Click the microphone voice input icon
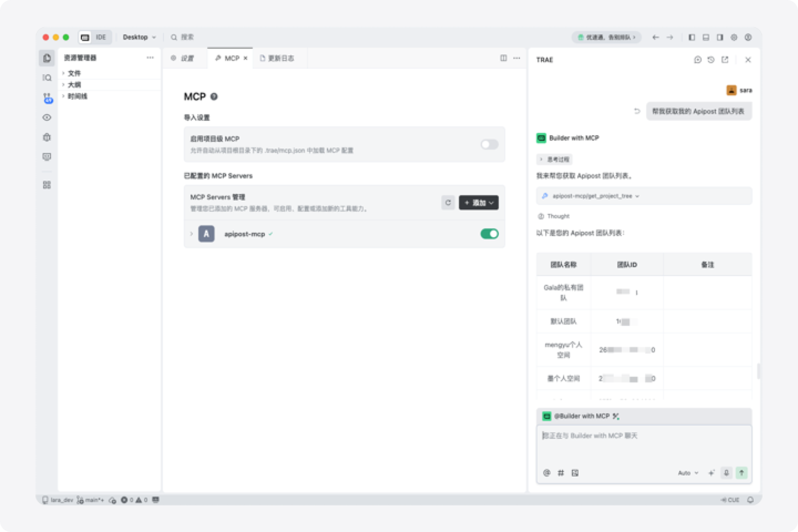The width and height of the screenshot is (798, 532). [x=726, y=473]
